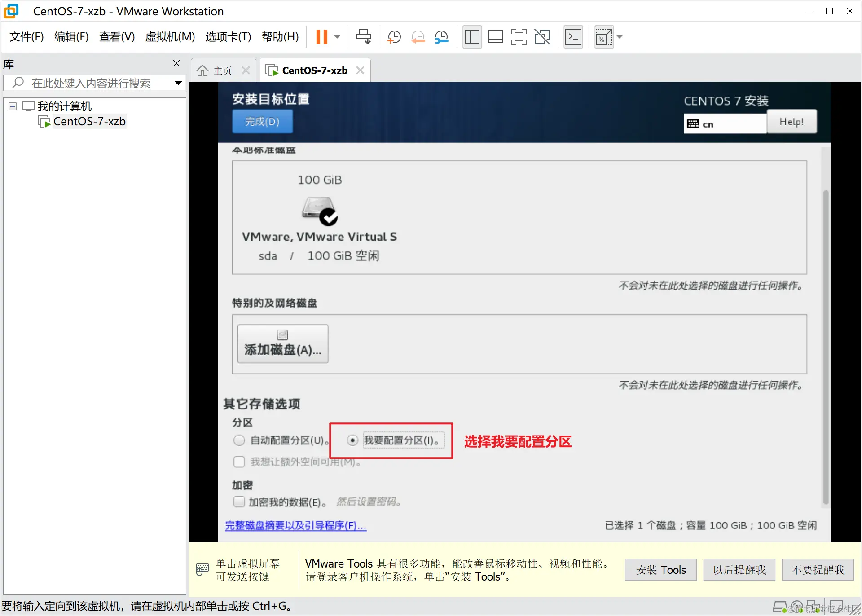Switch to Unity mode icon
862x616 pixels.
click(x=542, y=37)
